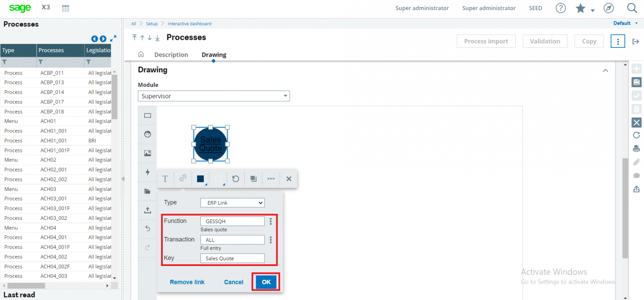Image resolution: width=644 pixels, height=300 pixels.
Task: Confirm the link settings with OK
Action: pos(266,282)
